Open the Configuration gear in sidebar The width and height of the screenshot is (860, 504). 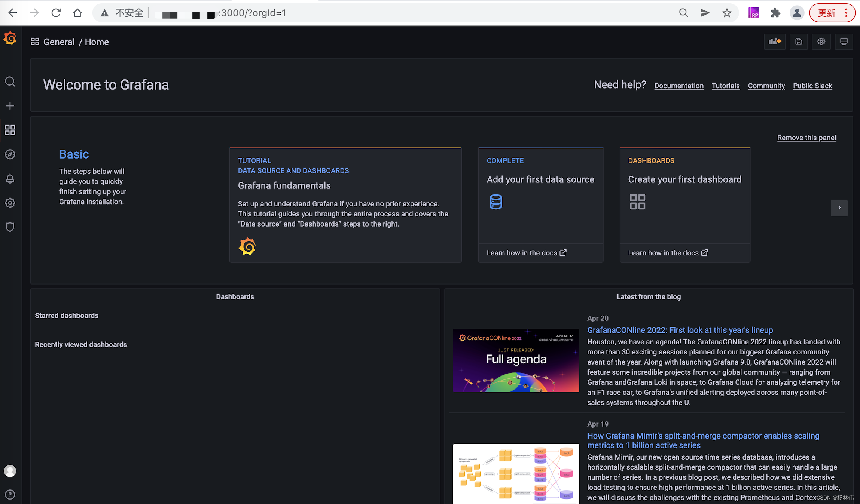point(10,203)
